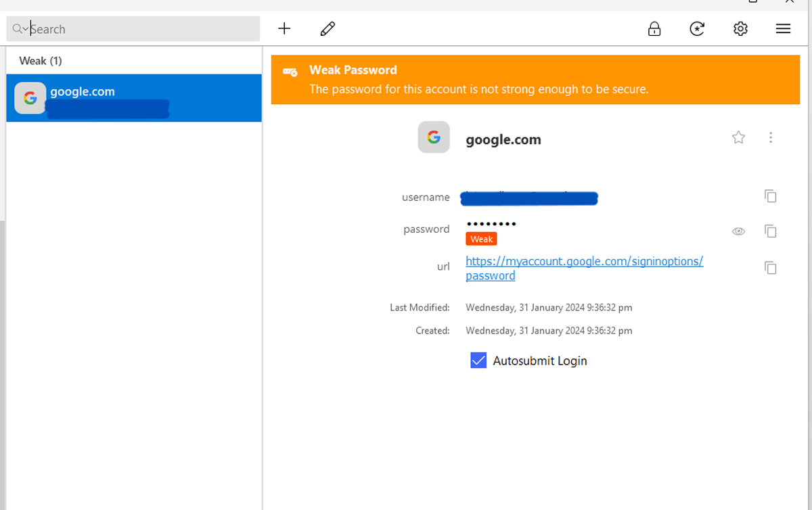Click the orange Weak strength badge
Screen dimensions: 812x510
481,239
